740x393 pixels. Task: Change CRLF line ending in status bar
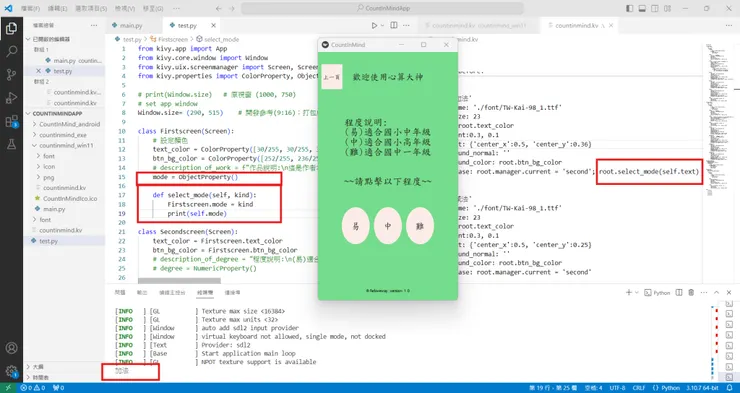point(639,388)
